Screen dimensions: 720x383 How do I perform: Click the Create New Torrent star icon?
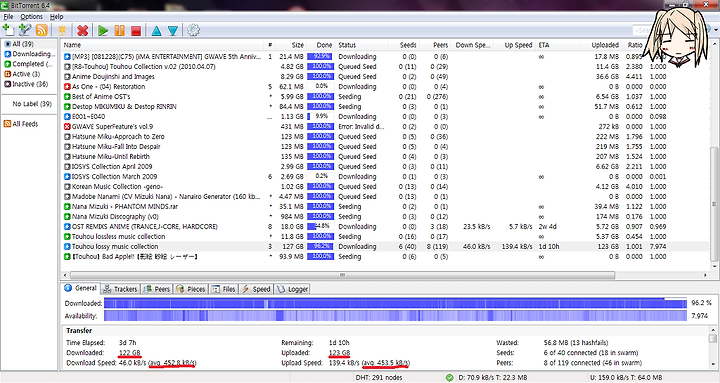62,30
